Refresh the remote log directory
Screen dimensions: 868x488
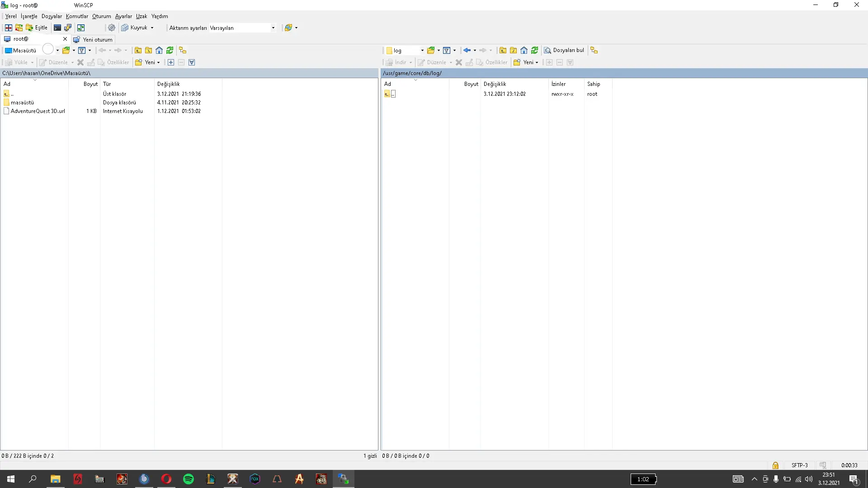pos(535,51)
